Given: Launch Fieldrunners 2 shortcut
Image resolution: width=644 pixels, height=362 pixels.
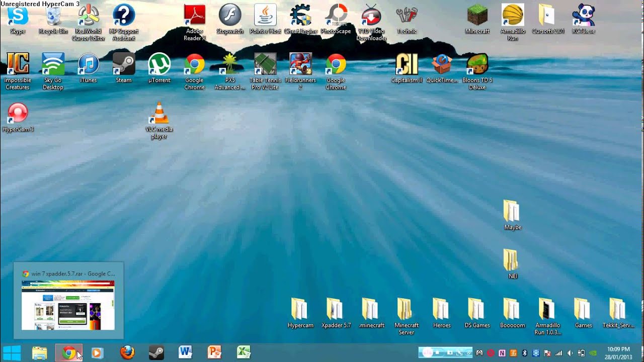Looking at the screenshot, I should pos(300,71).
